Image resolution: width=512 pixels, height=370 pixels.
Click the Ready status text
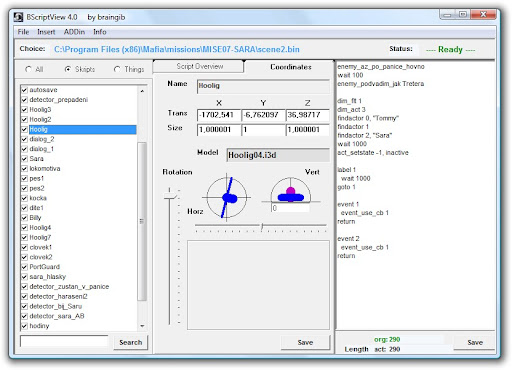pos(450,50)
